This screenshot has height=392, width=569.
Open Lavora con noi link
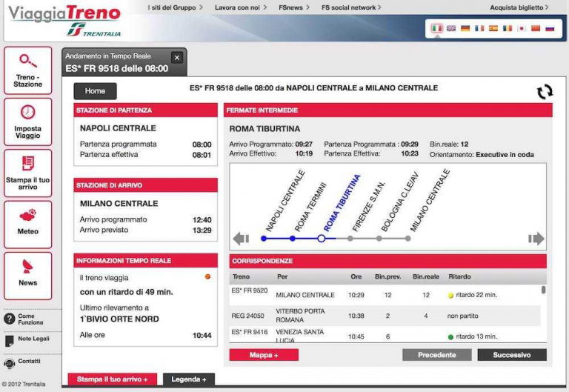tap(241, 7)
